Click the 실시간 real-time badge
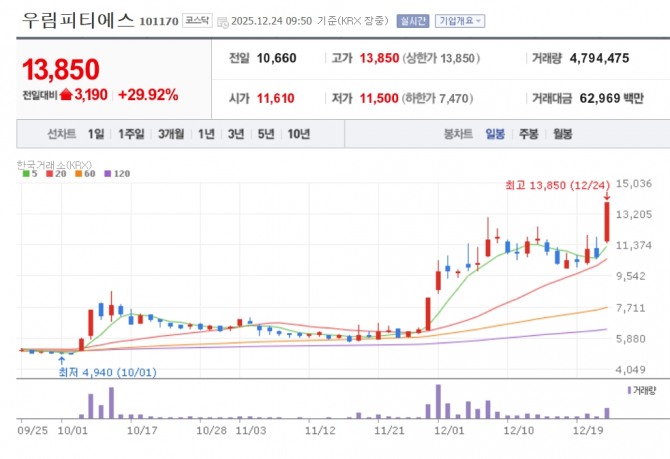 412,21
